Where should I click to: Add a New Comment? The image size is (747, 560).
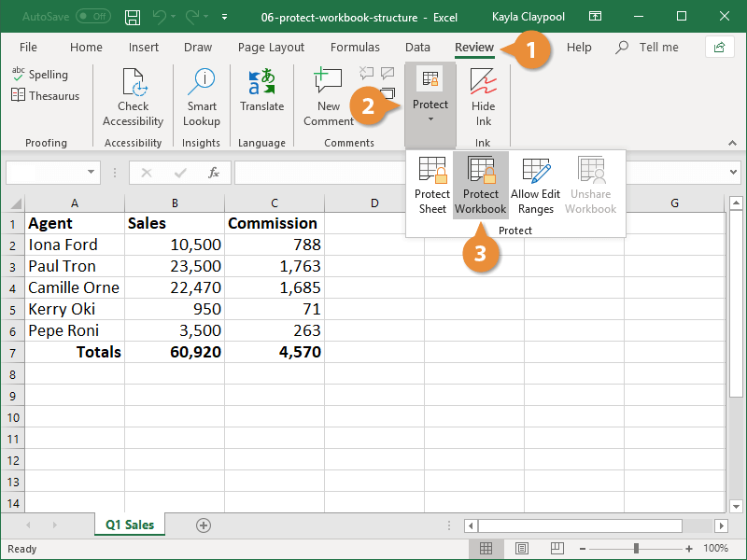pyautogui.click(x=329, y=98)
